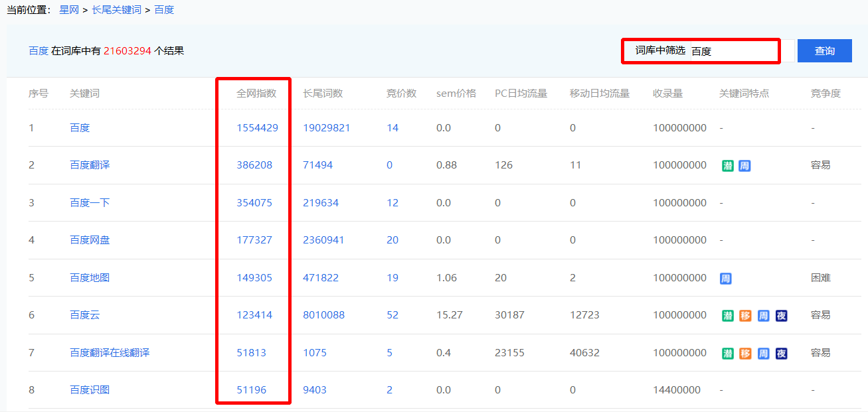This screenshot has height=412, width=868.
Task: Click the index value 177327
Action: 254,240
